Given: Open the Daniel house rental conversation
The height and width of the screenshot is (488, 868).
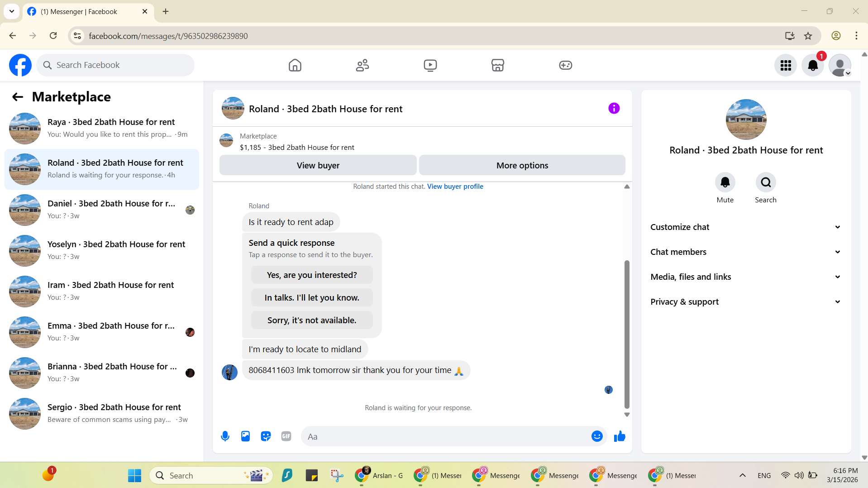Looking at the screenshot, I should 102,210.
